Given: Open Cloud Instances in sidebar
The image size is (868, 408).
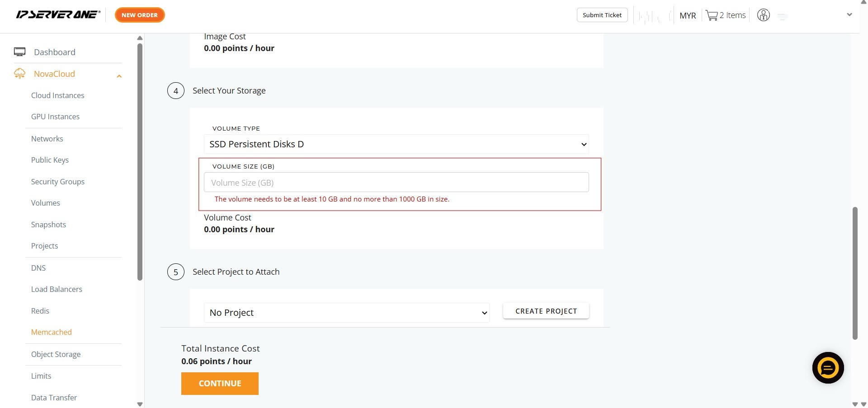Looking at the screenshot, I should 58,95.
